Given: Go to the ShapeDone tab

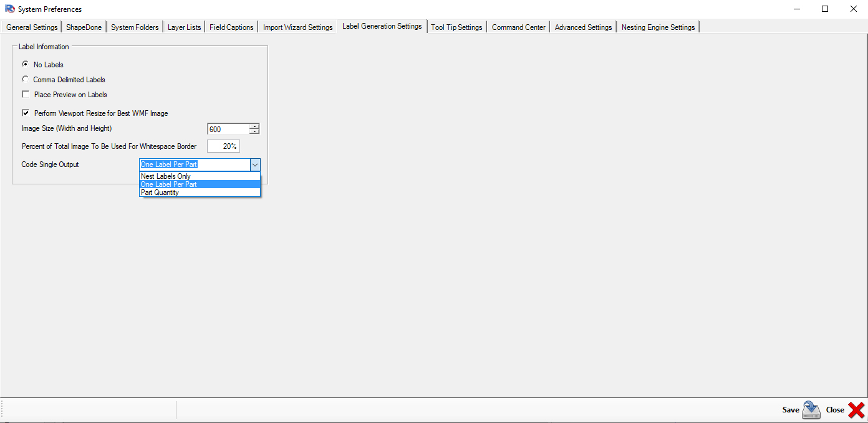Looking at the screenshot, I should click(84, 27).
